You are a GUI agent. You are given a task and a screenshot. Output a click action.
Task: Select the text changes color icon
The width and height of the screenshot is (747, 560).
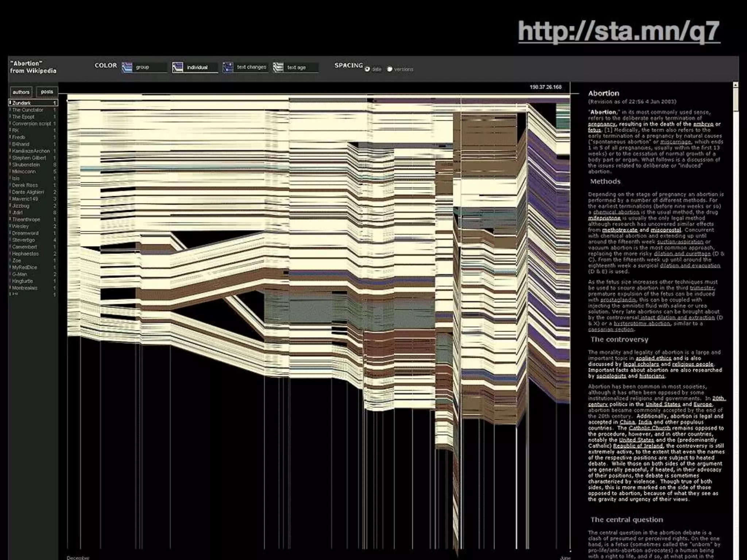tap(228, 67)
